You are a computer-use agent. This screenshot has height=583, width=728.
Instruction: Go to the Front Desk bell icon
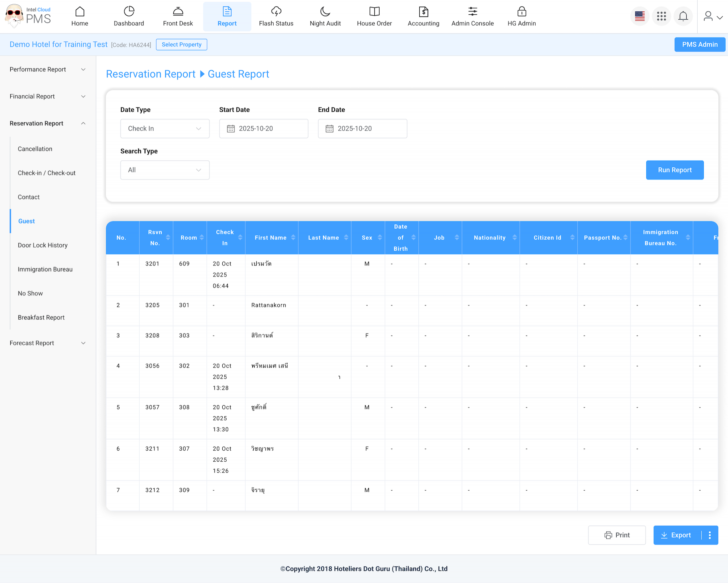178,12
